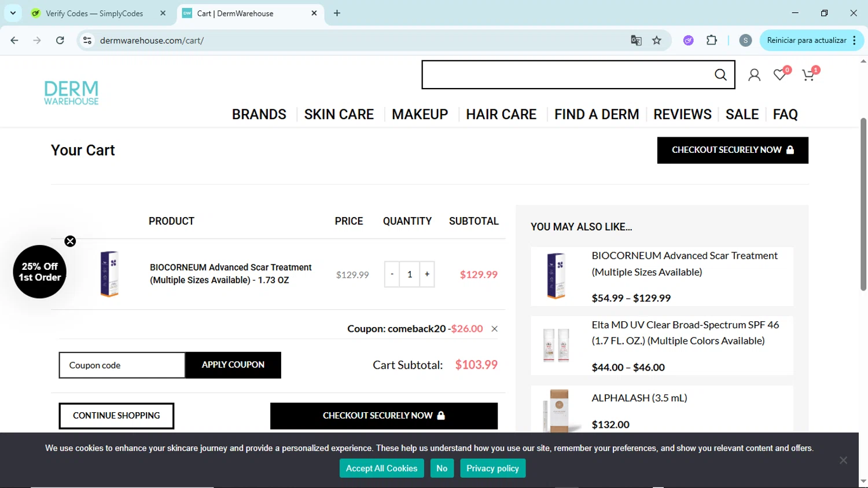Screen dimensions: 868x488
Task: Decrease quantity with minus button
Action: pos(392,274)
